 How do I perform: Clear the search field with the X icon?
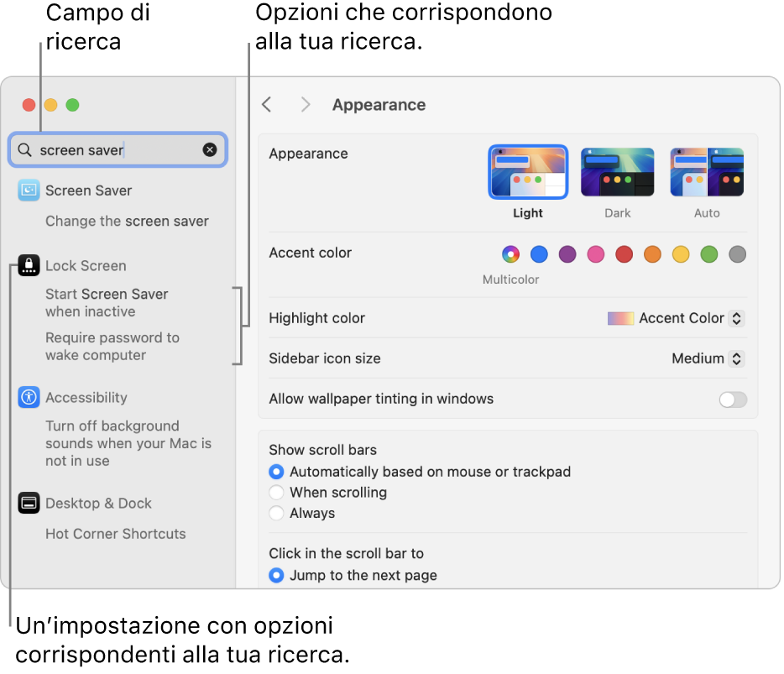point(210,149)
